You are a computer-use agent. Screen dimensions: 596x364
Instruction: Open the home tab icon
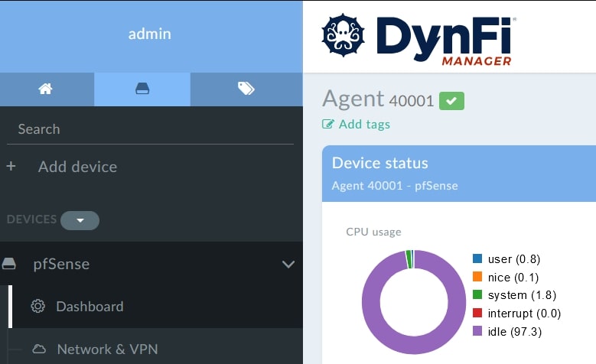pyautogui.click(x=45, y=89)
